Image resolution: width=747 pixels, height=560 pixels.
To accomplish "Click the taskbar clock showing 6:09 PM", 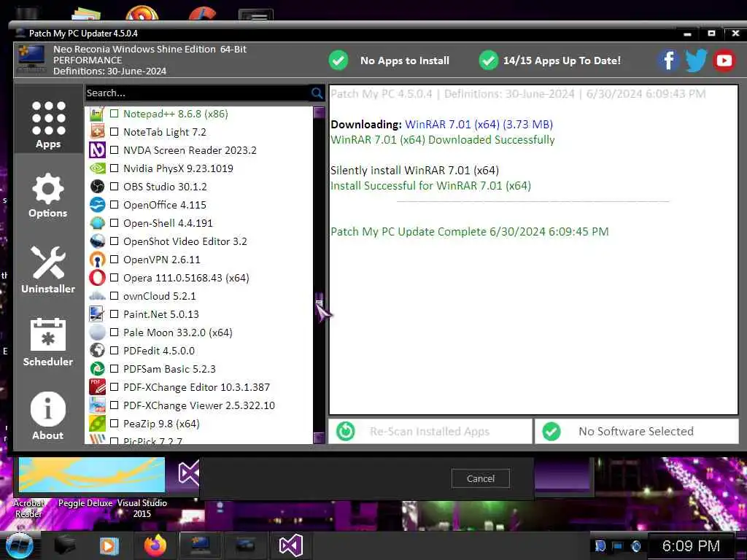I will pyautogui.click(x=691, y=545).
